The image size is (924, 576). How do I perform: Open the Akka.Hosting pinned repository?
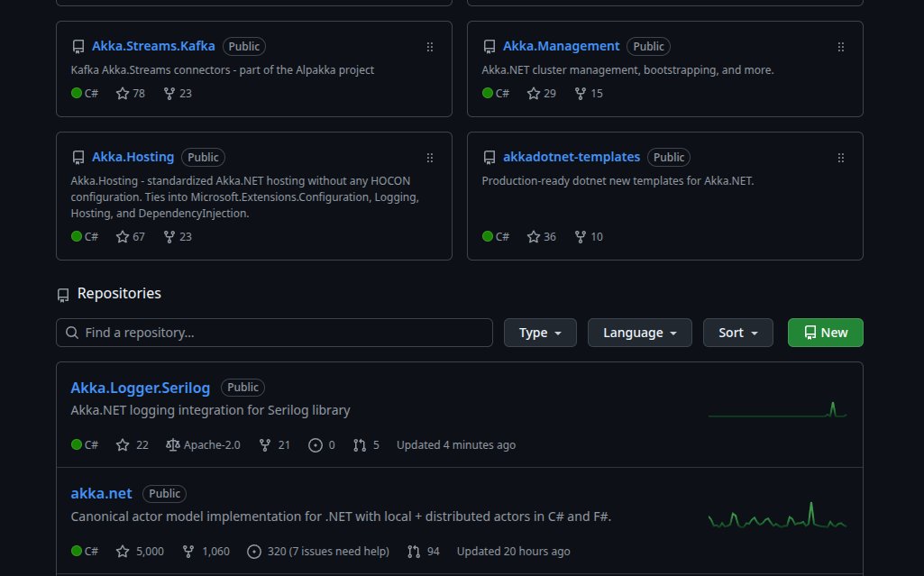pyautogui.click(x=133, y=157)
